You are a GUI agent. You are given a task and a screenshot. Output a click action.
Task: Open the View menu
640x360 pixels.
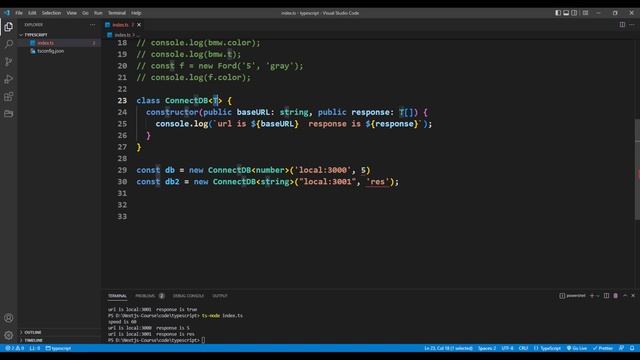pos(71,13)
